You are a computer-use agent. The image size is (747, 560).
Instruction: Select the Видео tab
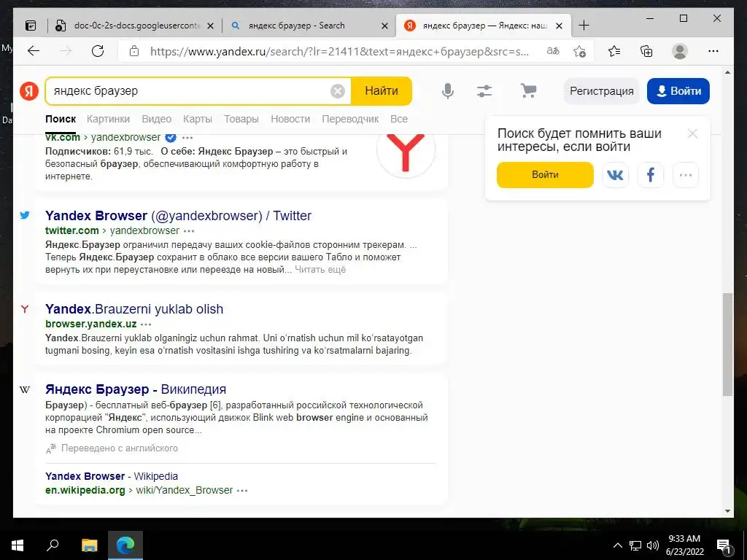[x=156, y=119]
